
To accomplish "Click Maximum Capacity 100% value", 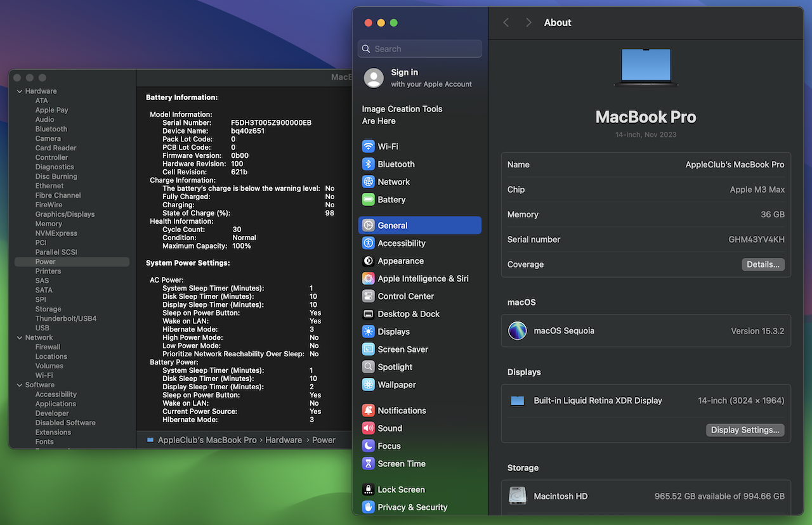I will (242, 246).
